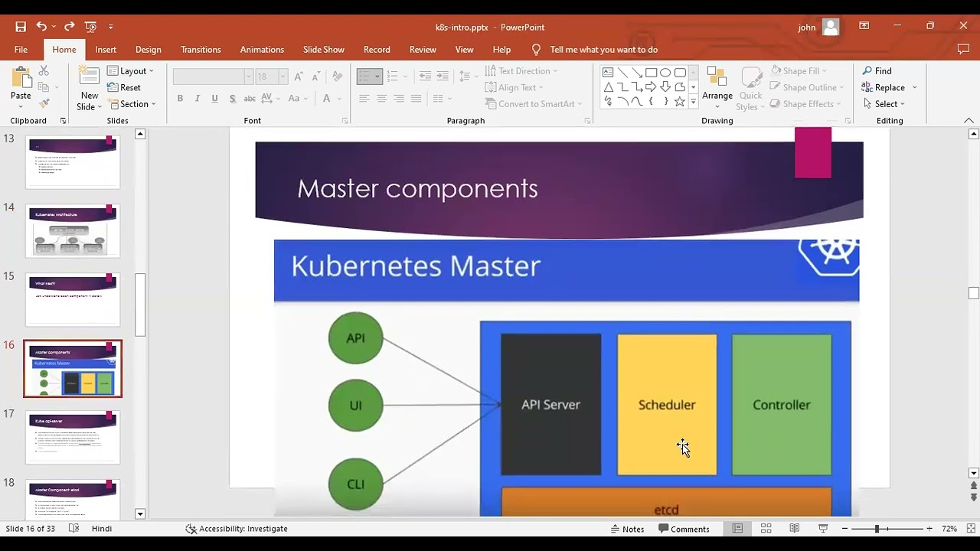This screenshot has height=551, width=980.
Task: Click the Format Painter brush icon
Action: point(44,103)
